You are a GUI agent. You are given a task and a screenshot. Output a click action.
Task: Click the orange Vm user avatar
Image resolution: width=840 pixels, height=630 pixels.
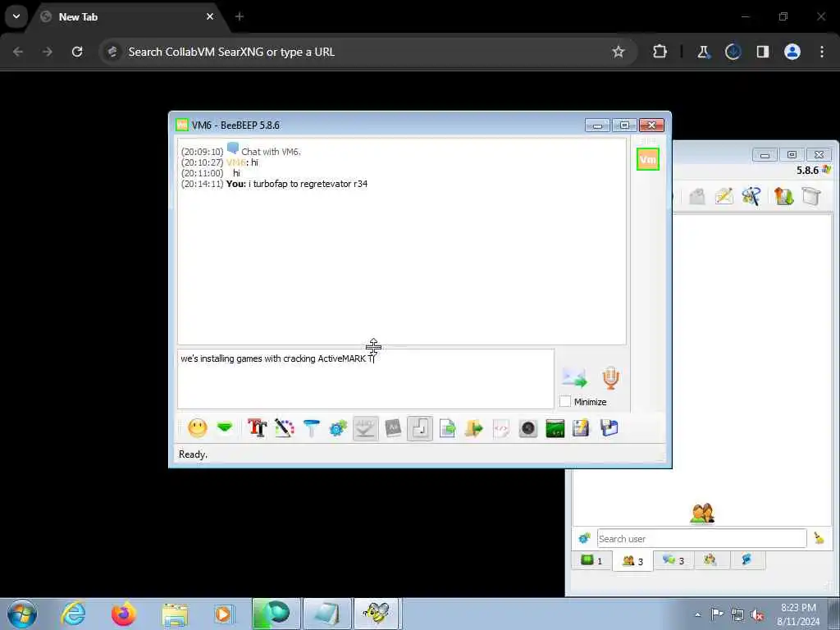point(648,159)
